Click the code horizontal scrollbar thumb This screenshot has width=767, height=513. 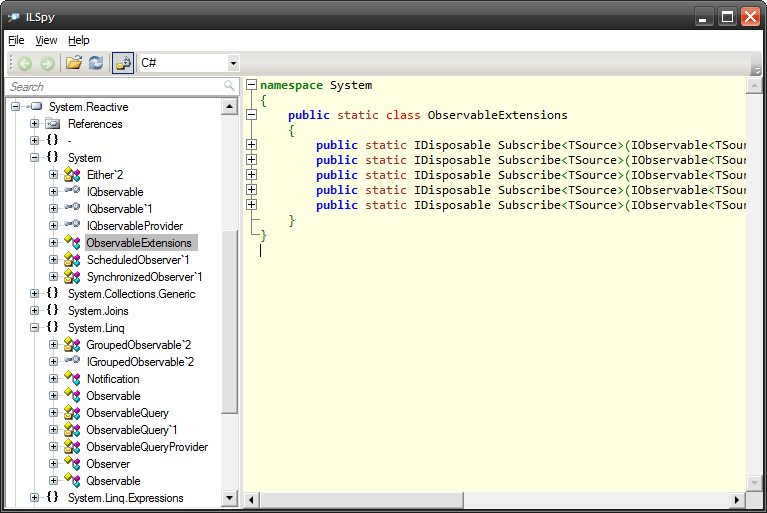click(362, 500)
